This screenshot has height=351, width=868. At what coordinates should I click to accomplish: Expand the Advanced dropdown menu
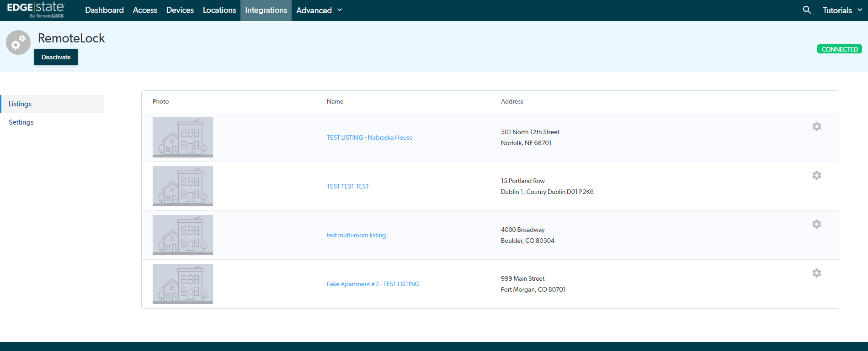tap(319, 10)
